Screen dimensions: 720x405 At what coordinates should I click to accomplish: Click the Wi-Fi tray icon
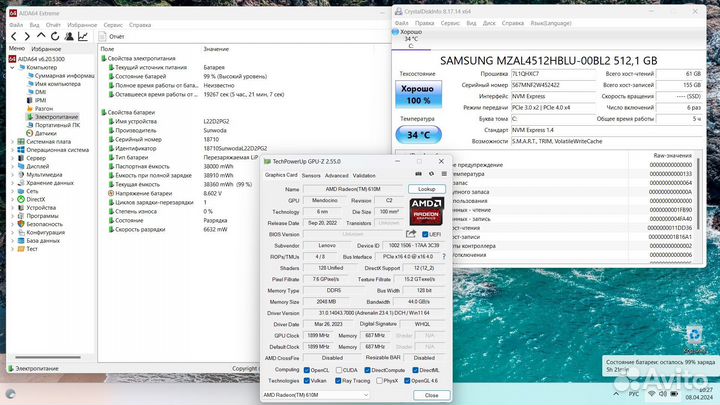pyautogui.click(x=651, y=394)
